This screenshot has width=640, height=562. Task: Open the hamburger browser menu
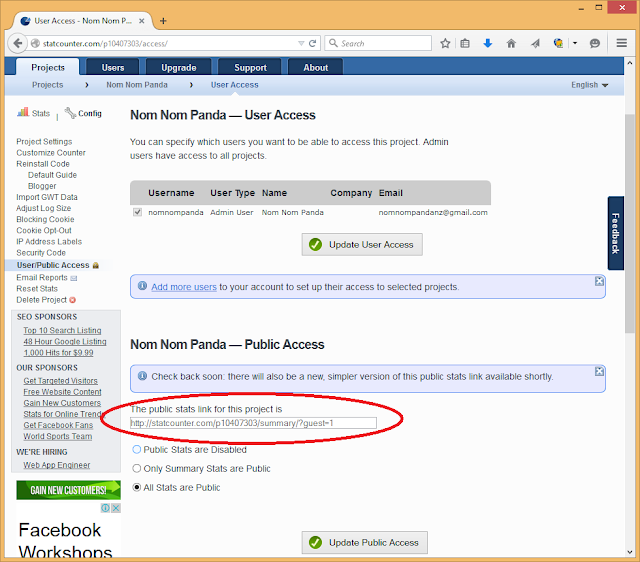click(x=622, y=43)
